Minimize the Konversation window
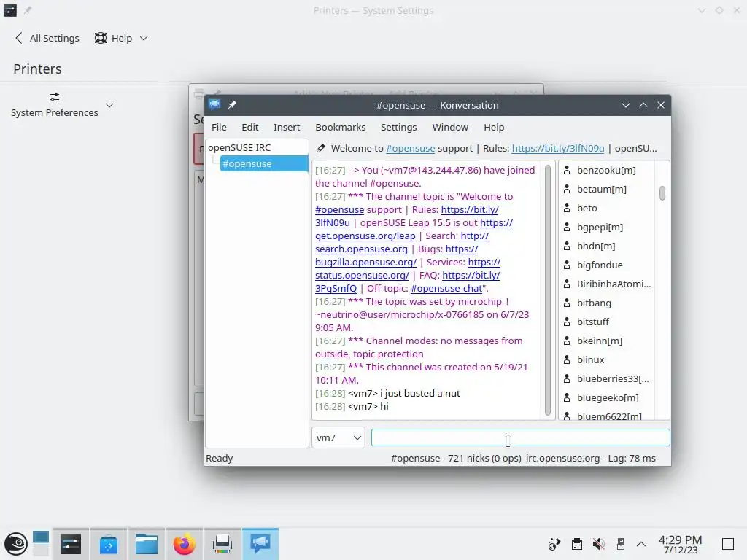The image size is (747, 560). click(x=625, y=105)
